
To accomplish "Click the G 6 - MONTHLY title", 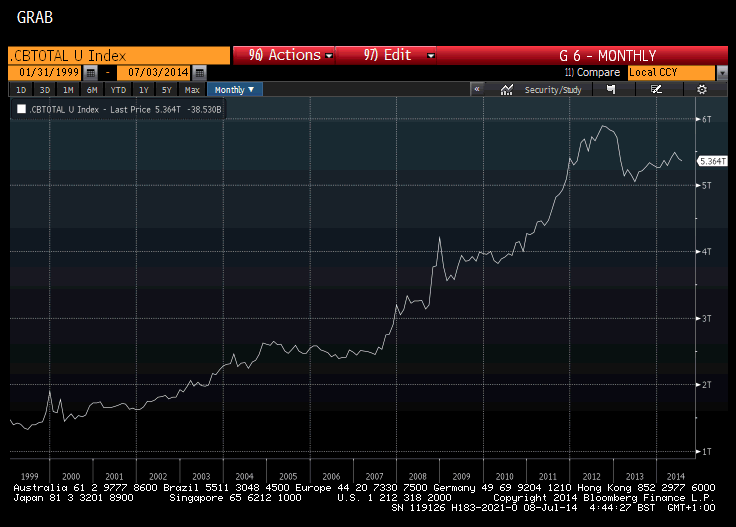I will 607,56.
